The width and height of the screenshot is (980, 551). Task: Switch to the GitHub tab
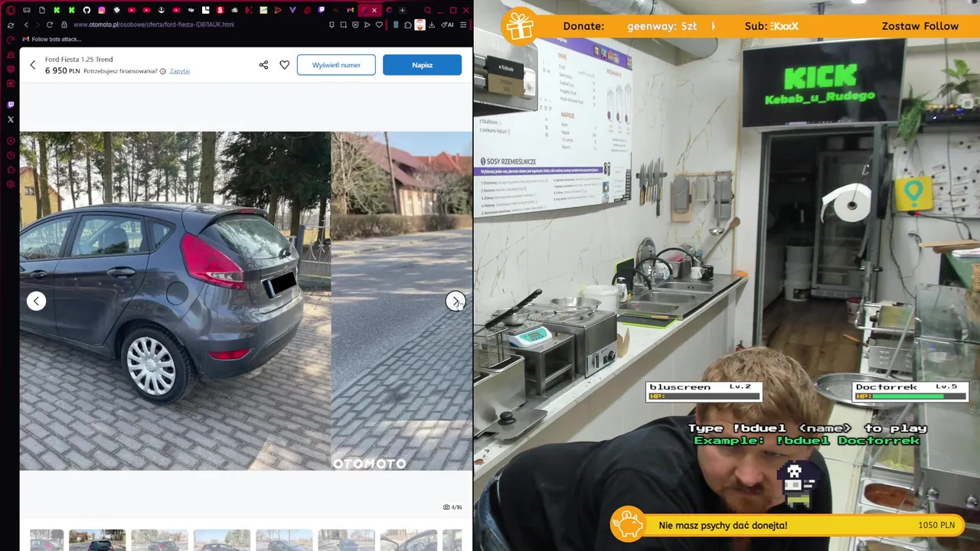coord(86,10)
